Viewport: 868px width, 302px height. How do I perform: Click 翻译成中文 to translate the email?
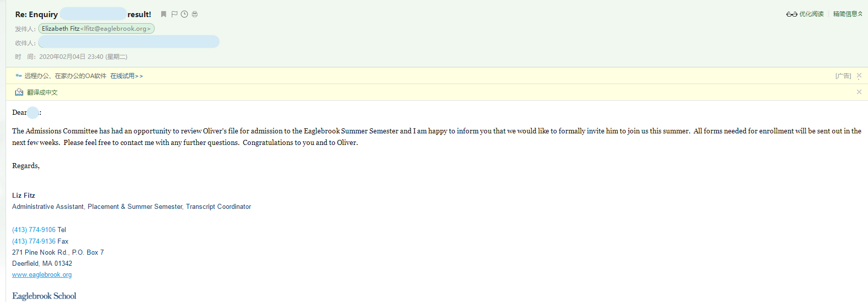click(x=42, y=93)
